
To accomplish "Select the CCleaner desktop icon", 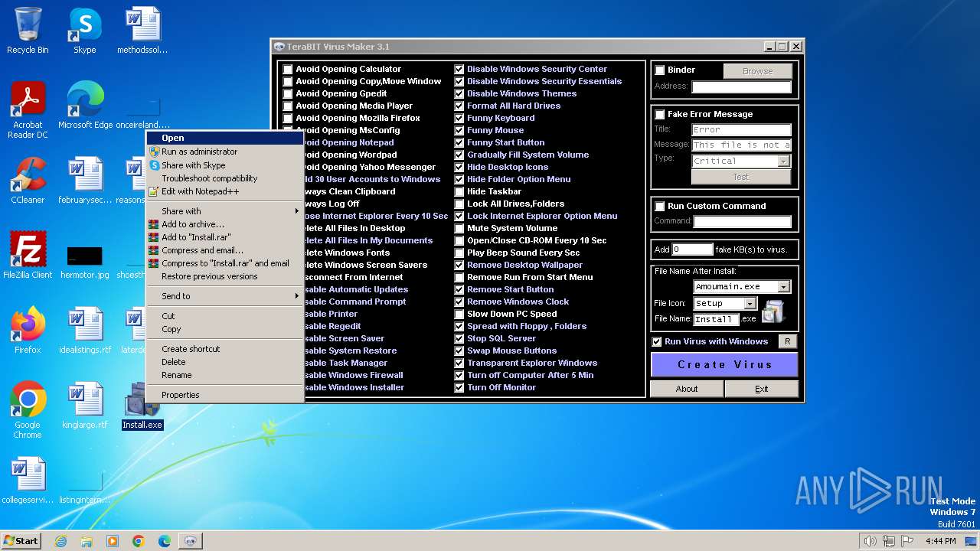I will coord(28,180).
